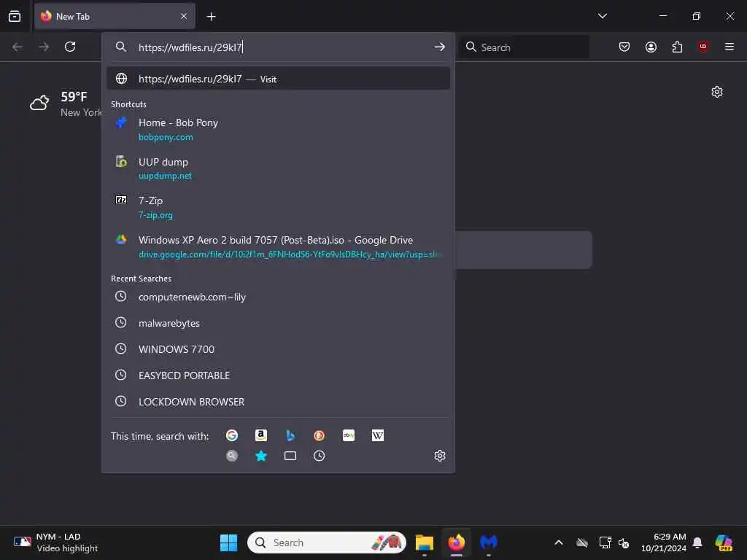This screenshot has height=560, width=747.
Task: Open search settings gear in dropdown
Action: click(439, 456)
